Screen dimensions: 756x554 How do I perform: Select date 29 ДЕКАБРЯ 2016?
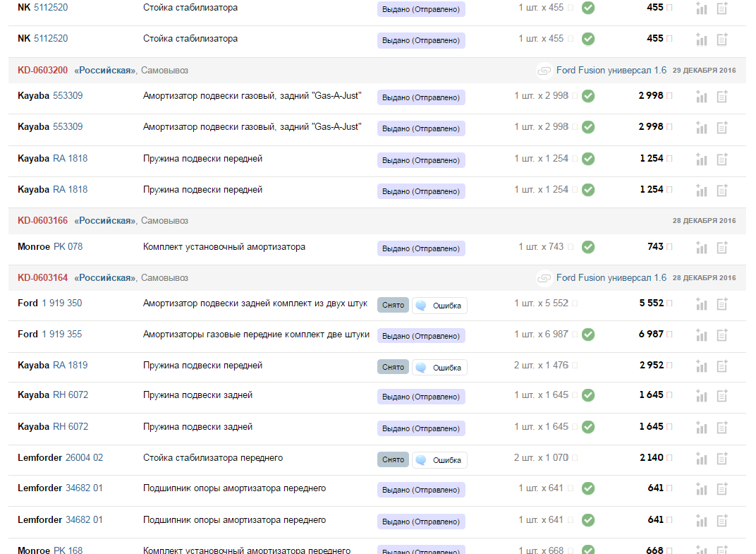point(704,71)
